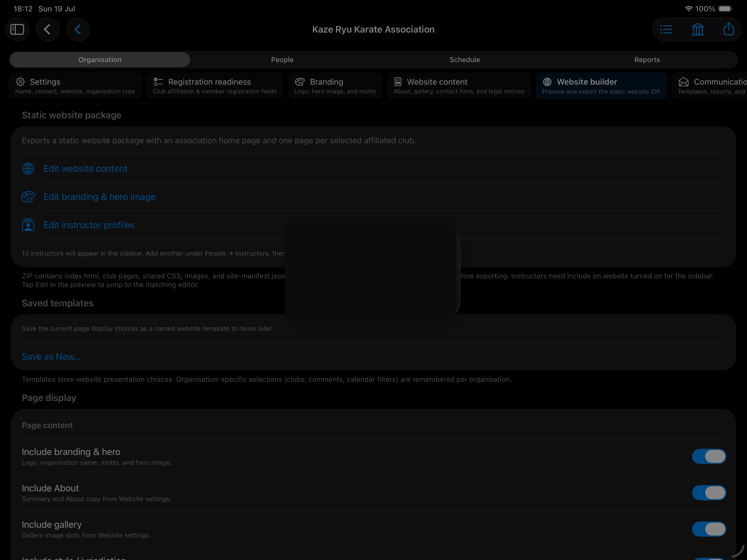Switch to the People tab

(282, 60)
